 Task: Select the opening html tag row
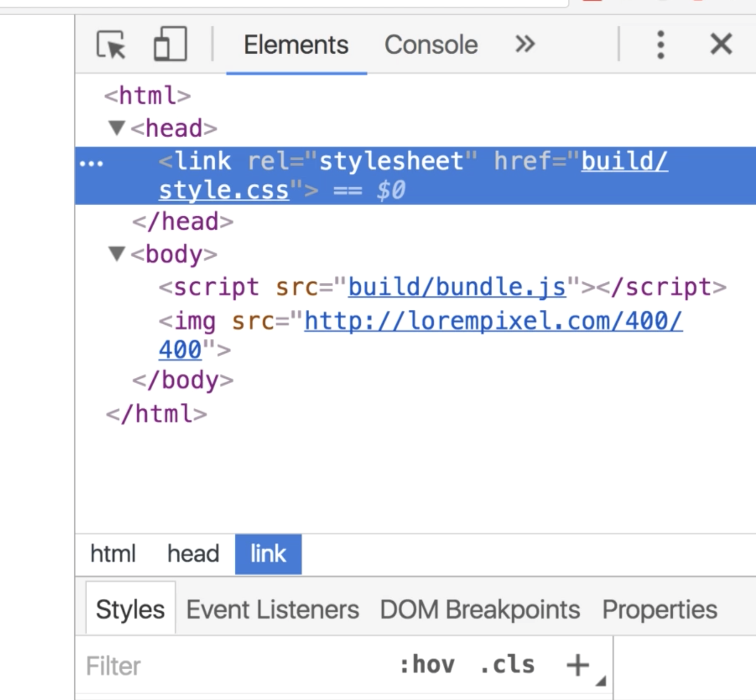148,96
